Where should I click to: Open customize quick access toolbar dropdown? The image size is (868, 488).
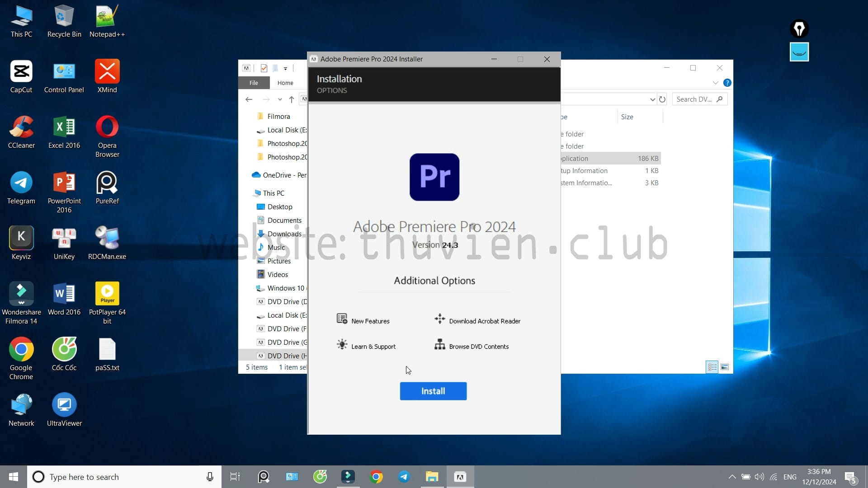[x=285, y=68]
